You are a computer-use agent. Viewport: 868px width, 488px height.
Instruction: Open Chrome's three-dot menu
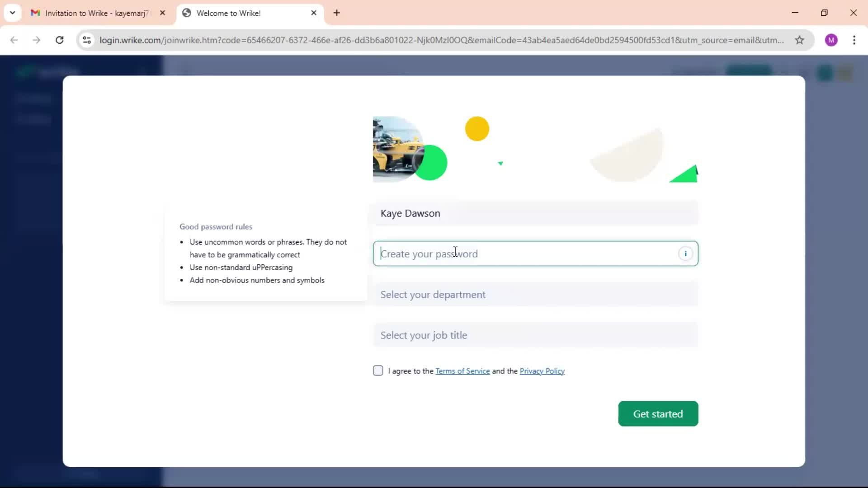(854, 40)
